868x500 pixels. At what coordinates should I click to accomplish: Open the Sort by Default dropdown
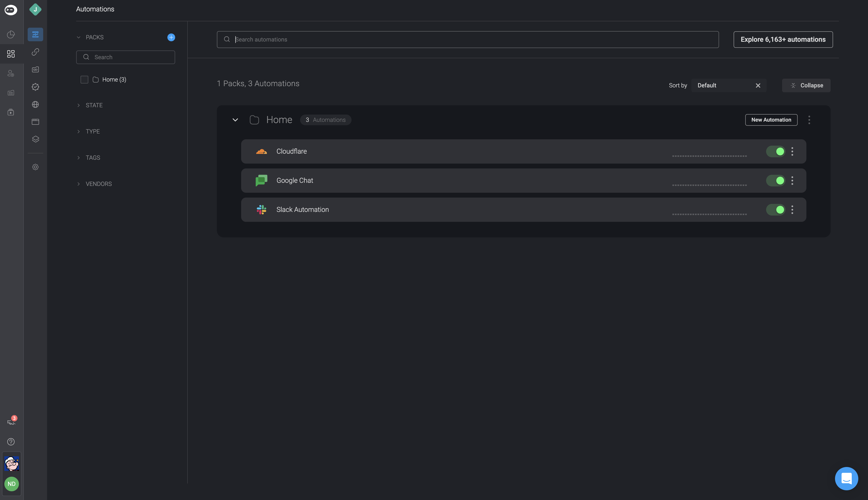pos(729,85)
